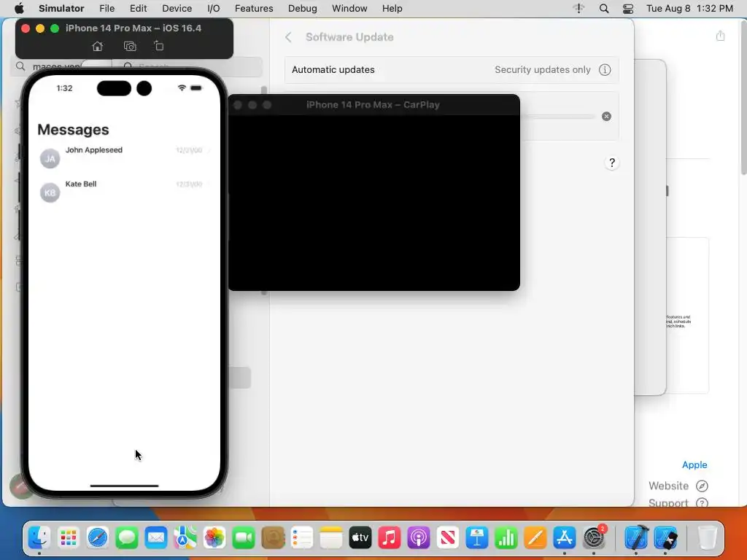Screen dimensions: 747x560
Task: Open Kate Bell conversation avatar
Action: pyautogui.click(x=50, y=192)
